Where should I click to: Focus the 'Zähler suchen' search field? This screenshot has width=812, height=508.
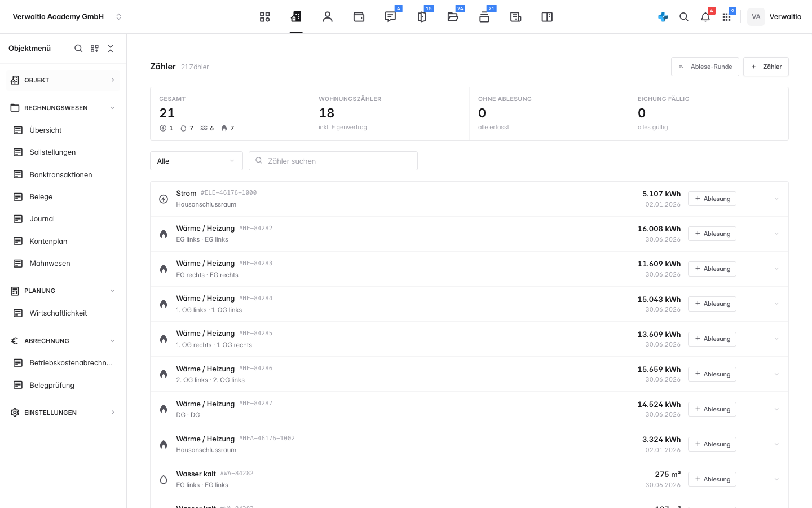click(x=333, y=161)
